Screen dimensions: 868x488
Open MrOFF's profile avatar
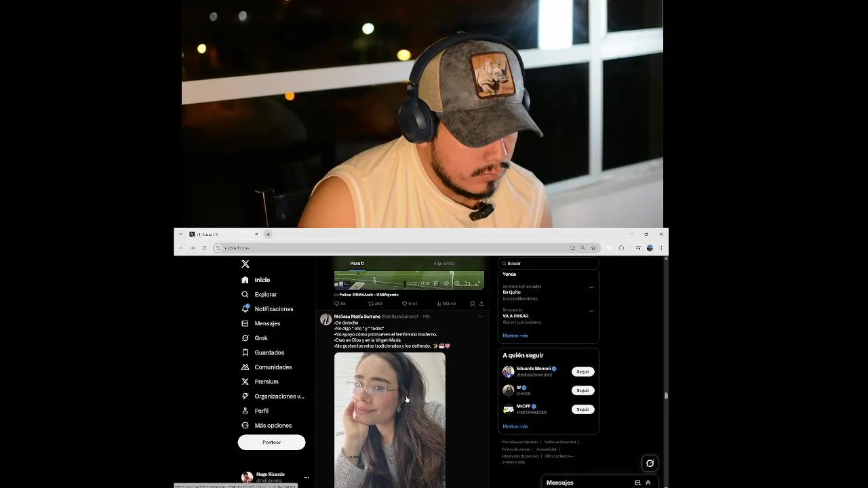508,409
